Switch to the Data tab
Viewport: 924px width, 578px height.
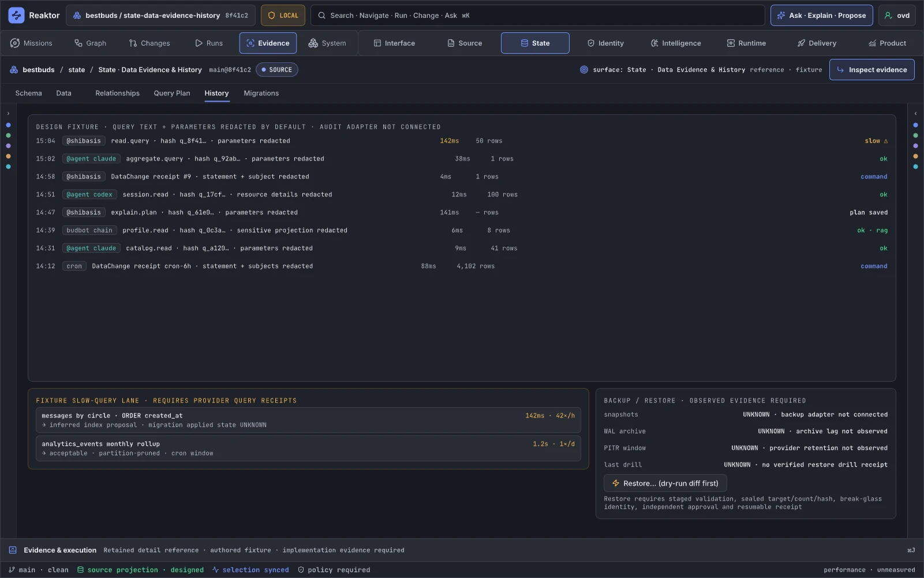pos(63,93)
